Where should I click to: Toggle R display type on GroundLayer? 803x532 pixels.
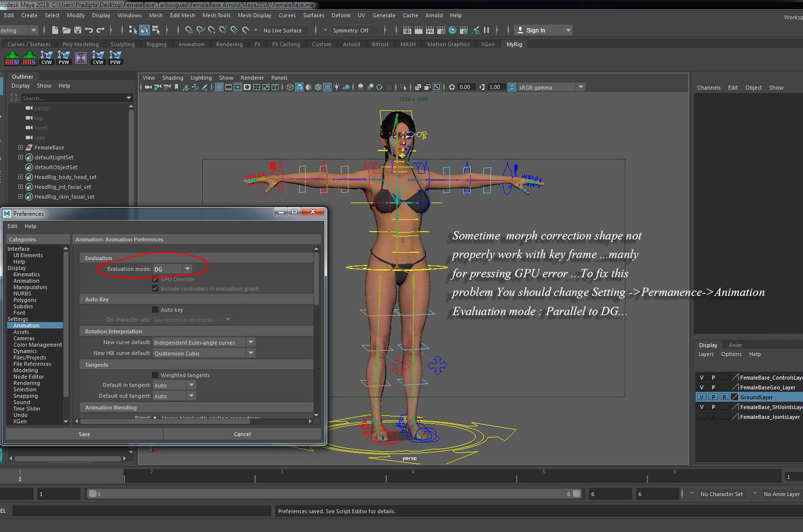724,397
